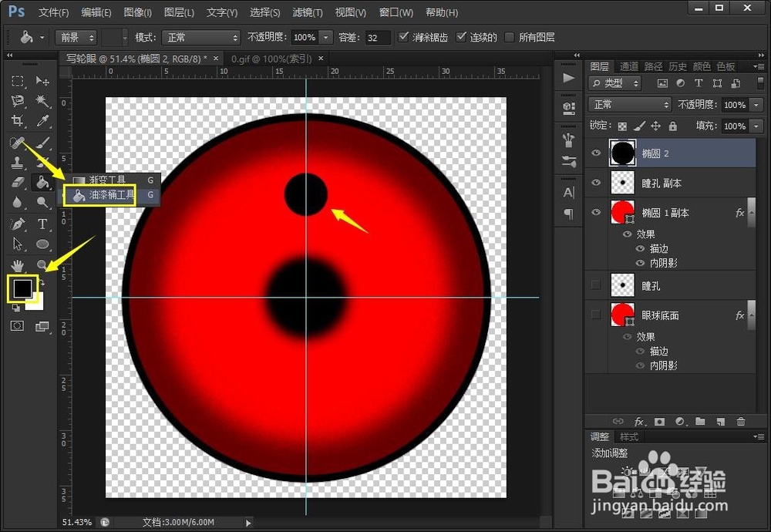Select the Hand tool
Screen dimensions: 771x532
tap(18, 266)
